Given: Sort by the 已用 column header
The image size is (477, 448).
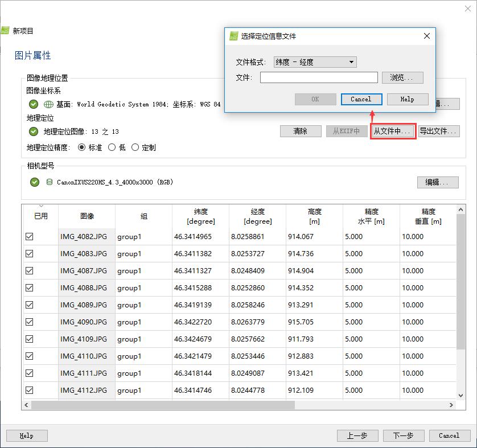Looking at the screenshot, I should [x=41, y=216].
